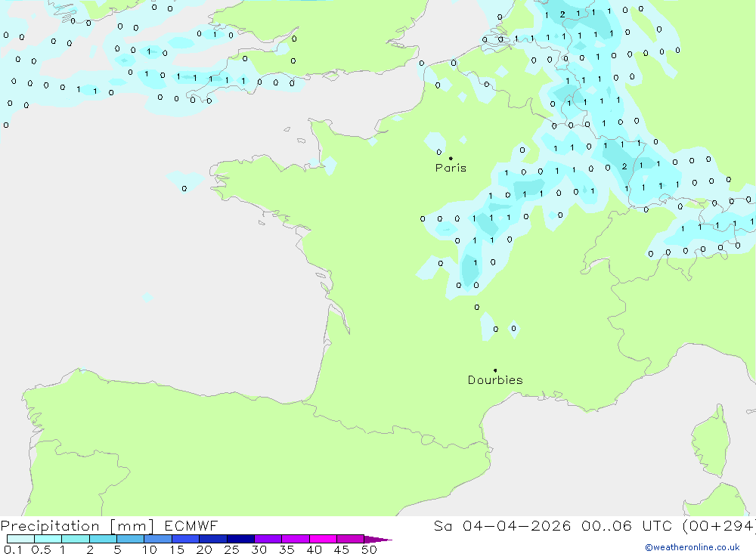Click the Precipitation [mm] title text
Image resolution: width=756 pixels, height=554 pixels.
[x=78, y=526]
